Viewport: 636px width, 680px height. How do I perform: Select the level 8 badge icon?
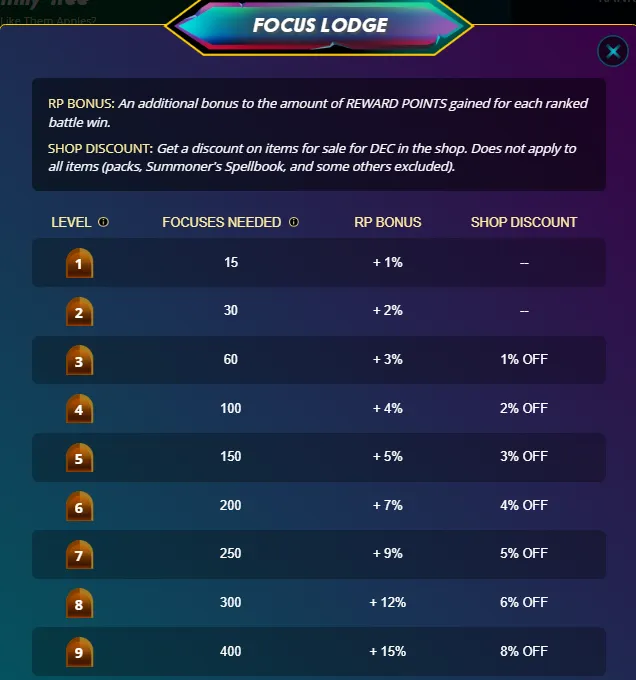click(79, 603)
